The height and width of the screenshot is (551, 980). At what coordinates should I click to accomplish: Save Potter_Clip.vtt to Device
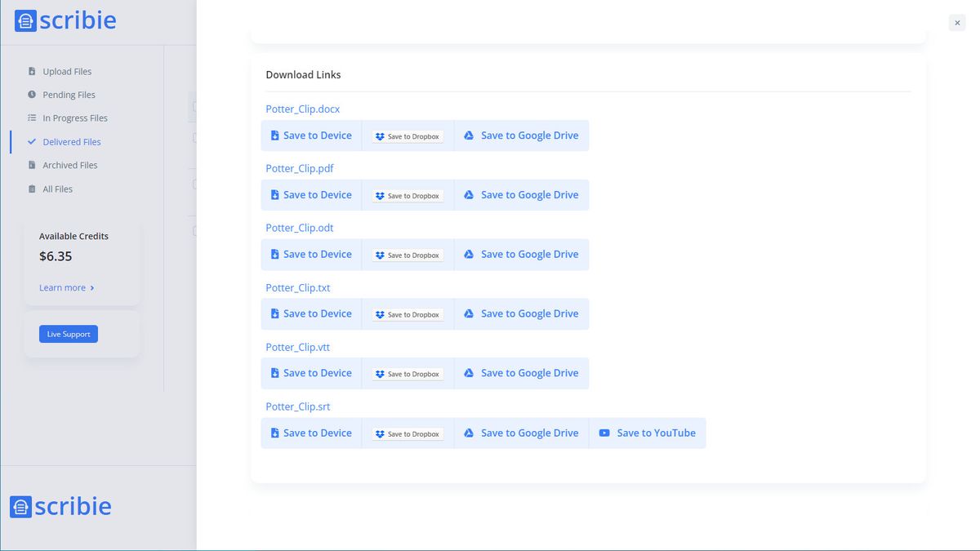[311, 373]
